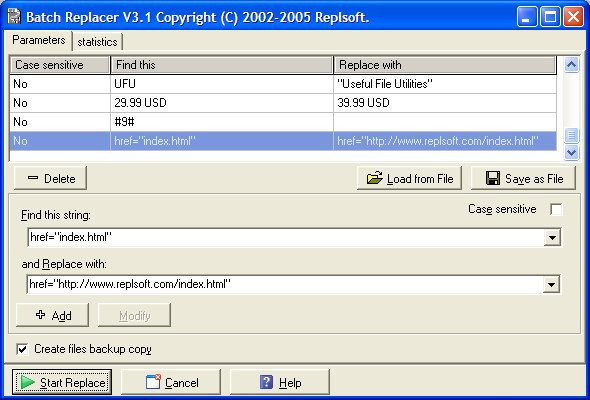Click the Add button label

tap(62, 315)
